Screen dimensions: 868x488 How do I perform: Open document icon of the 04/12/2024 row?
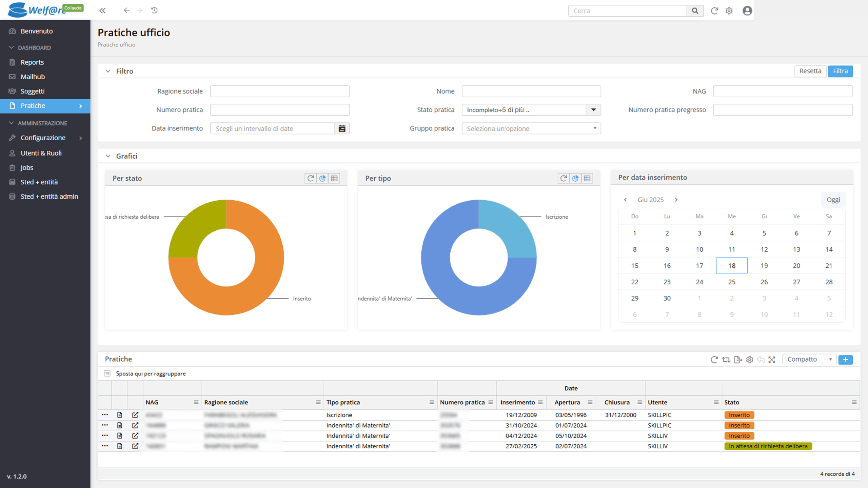click(x=120, y=435)
